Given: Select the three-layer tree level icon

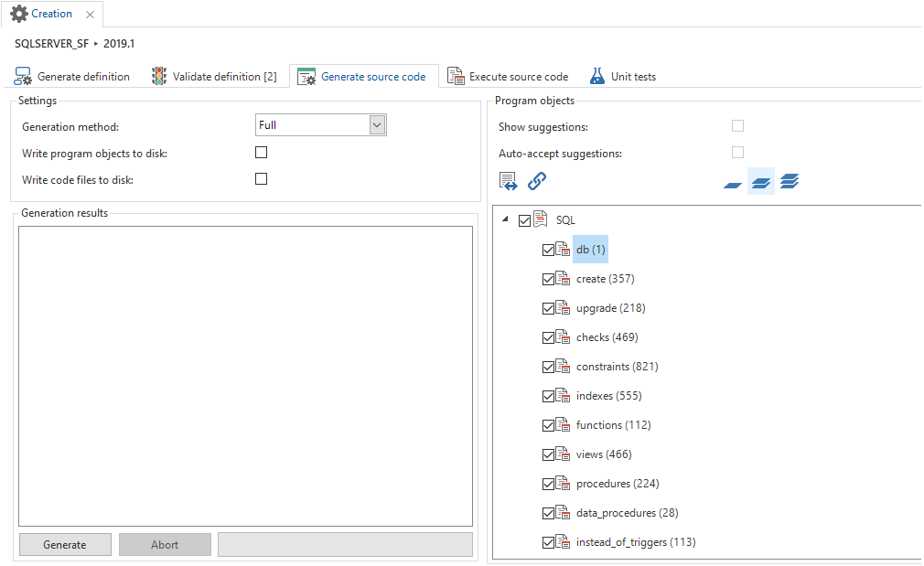Looking at the screenshot, I should [790, 181].
